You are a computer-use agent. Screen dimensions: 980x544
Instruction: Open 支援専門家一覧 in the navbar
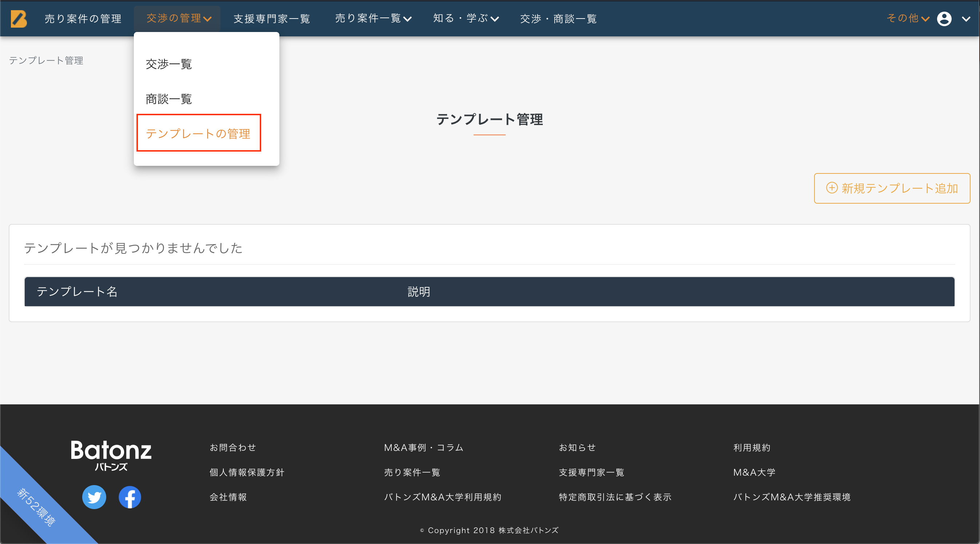pos(272,18)
